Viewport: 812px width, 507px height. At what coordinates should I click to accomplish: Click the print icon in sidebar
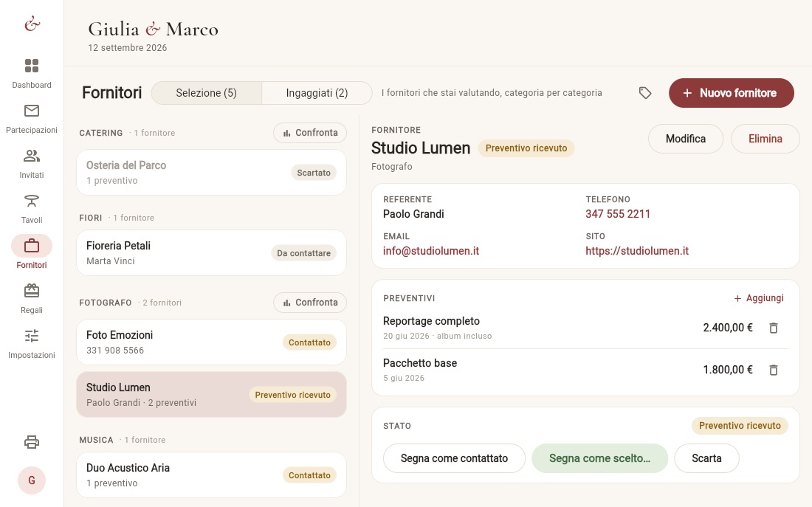(x=32, y=442)
